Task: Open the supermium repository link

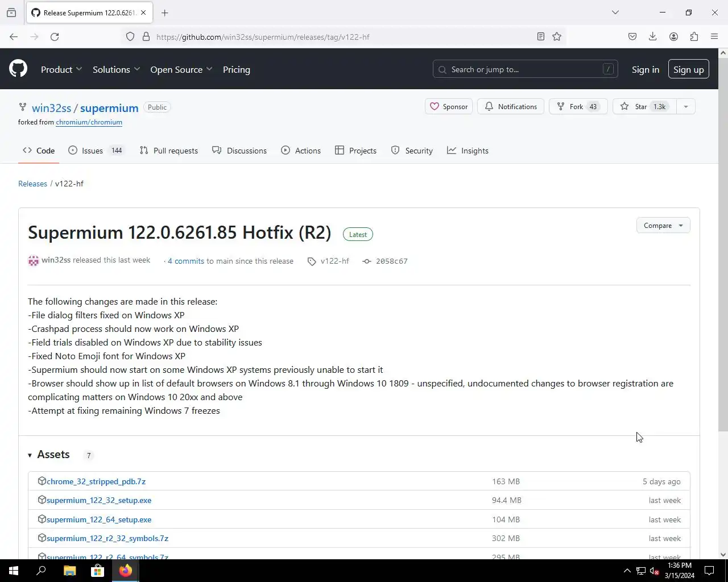Action: [x=109, y=108]
